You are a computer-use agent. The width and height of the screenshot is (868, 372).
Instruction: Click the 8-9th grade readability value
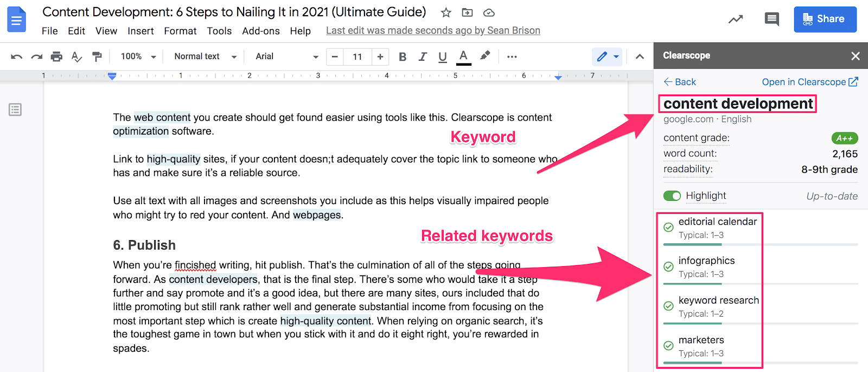829,169
